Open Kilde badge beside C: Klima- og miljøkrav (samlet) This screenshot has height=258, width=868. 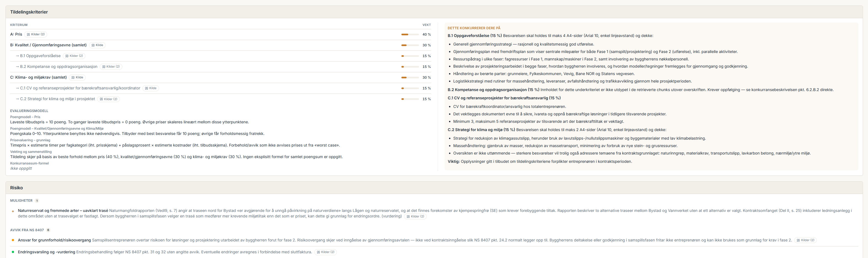coord(77,78)
